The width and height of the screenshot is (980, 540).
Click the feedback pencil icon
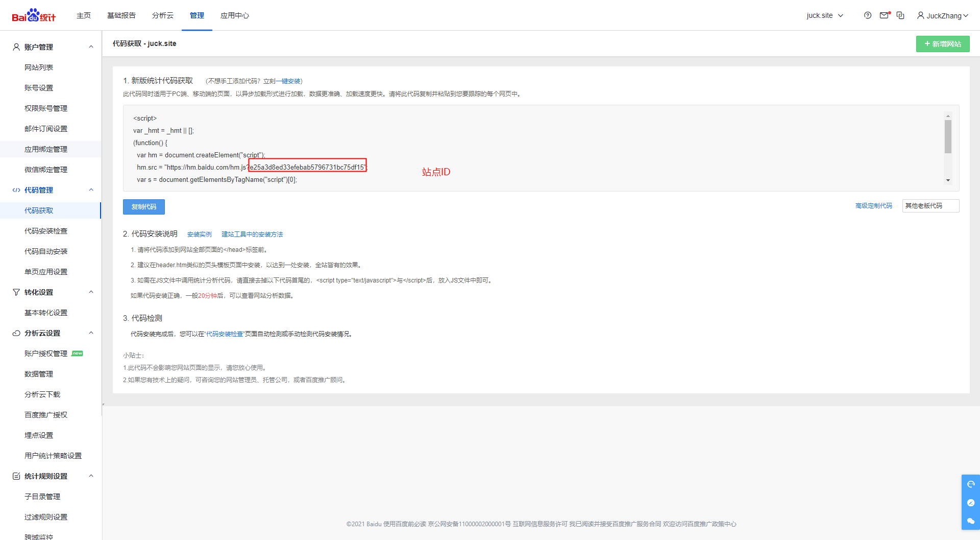(970, 503)
